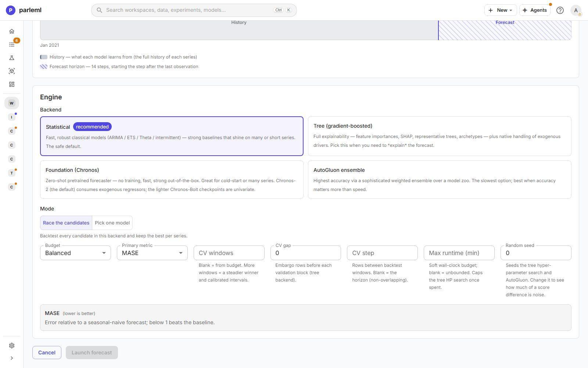Click the 'Engine' section heading
The width and height of the screenshot is (588, 368).
[x=51, y=97]
